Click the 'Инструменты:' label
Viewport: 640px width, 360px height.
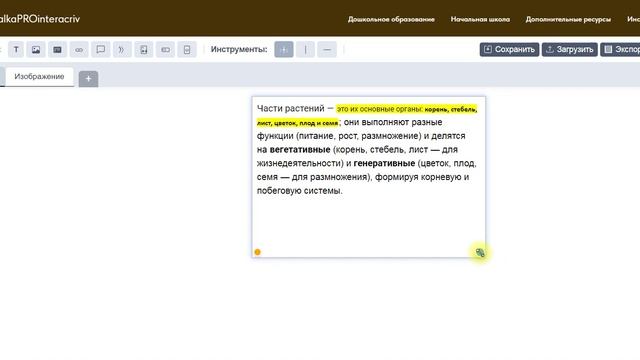tap(239, 49)
